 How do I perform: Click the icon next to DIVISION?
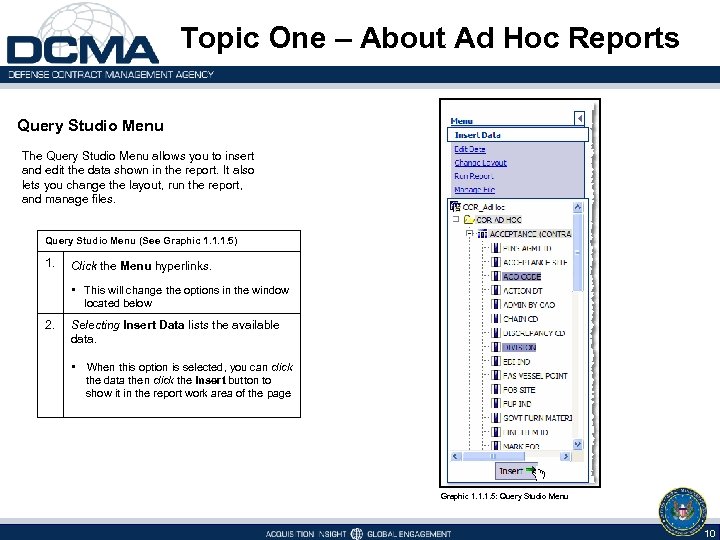click(x=496, y=347)
